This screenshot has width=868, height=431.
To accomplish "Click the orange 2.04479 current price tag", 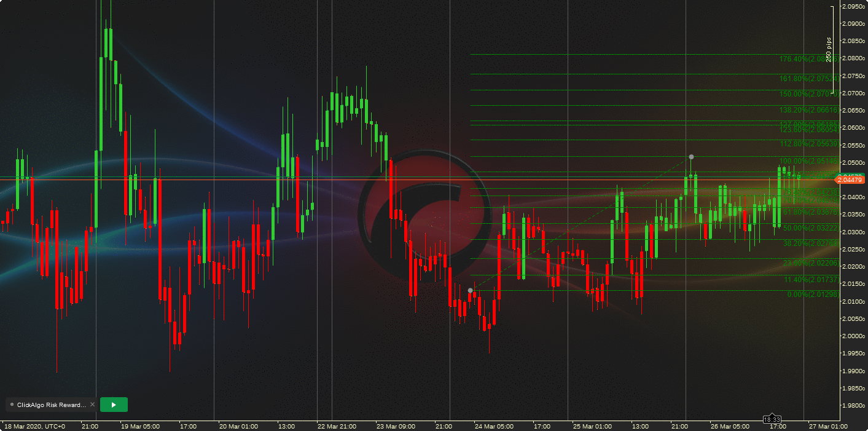I will click(x=850, y=180).
